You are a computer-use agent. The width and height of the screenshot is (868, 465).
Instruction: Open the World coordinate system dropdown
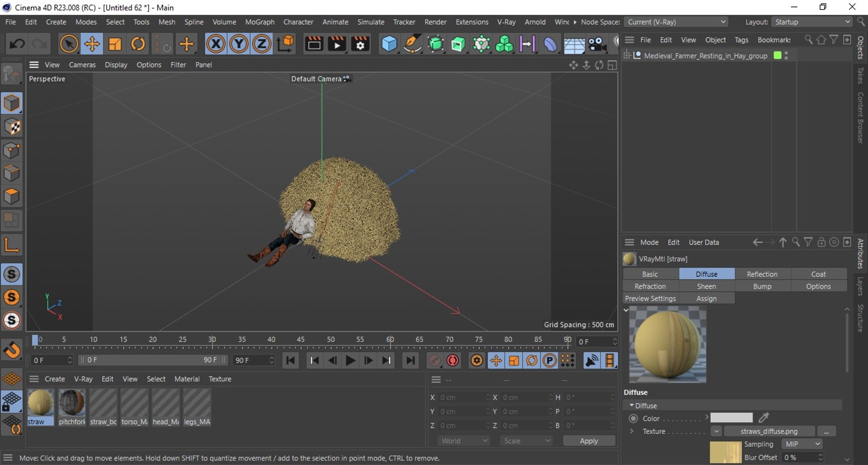click(x=464, y=441)
